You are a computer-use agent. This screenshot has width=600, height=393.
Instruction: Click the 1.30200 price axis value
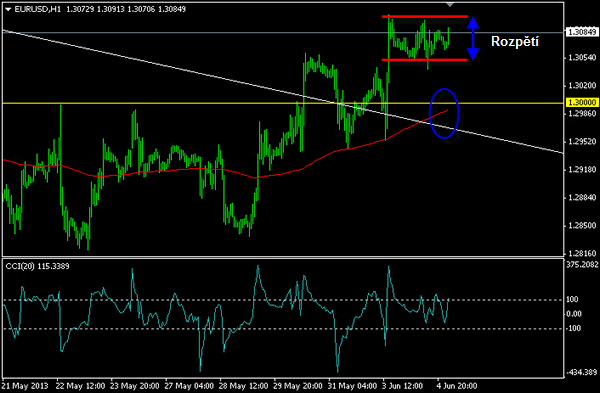tap(582, 86)
